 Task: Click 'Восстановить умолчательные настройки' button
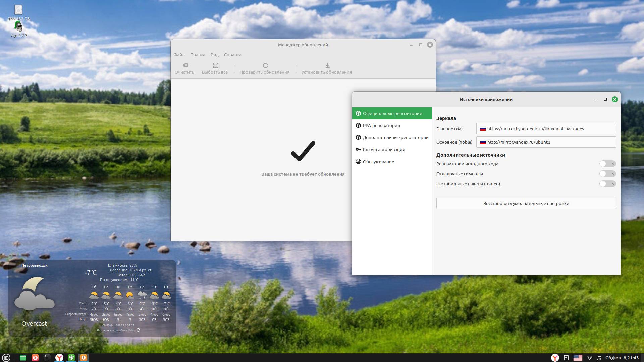(526, 203)
